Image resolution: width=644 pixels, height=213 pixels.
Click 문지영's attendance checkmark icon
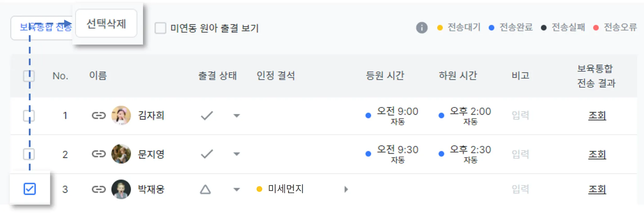click(x=207, y=154)
